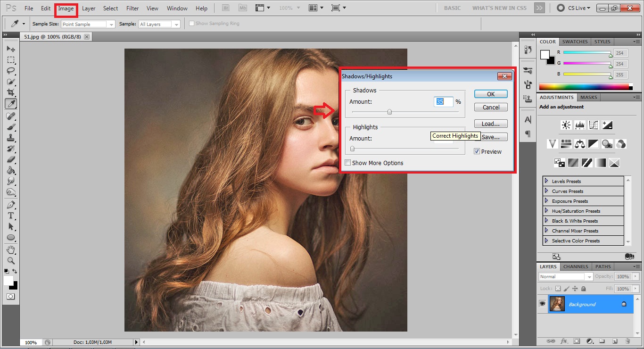The image size is (644, 349).
Task: Uncheck the Preview checkbox
Action: click(477, 151)
